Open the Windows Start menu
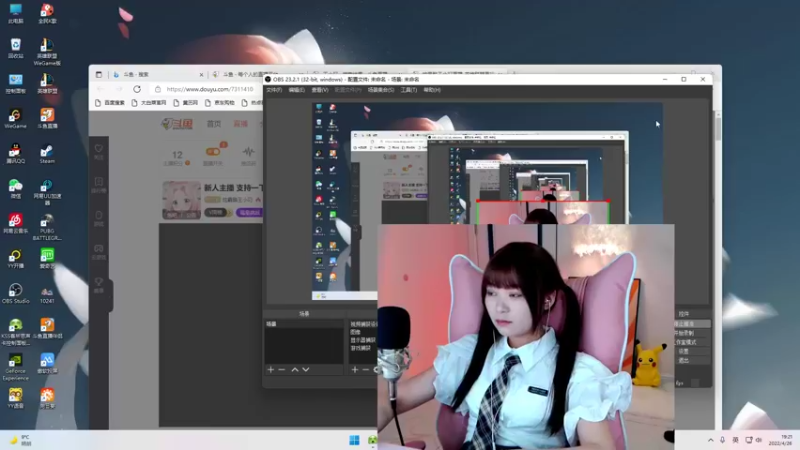 click(354, 440)
